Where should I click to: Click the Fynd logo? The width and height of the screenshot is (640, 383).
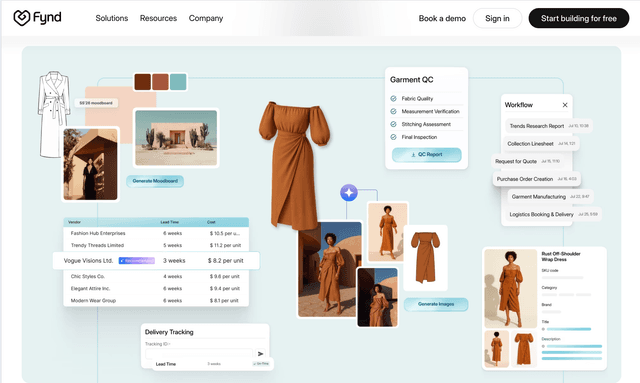[x=37, y=18]
